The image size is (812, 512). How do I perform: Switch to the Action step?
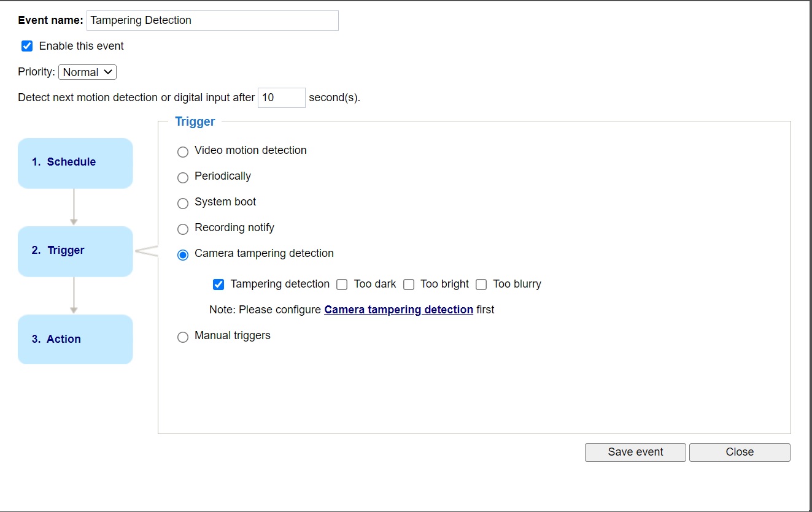[75, 338]
